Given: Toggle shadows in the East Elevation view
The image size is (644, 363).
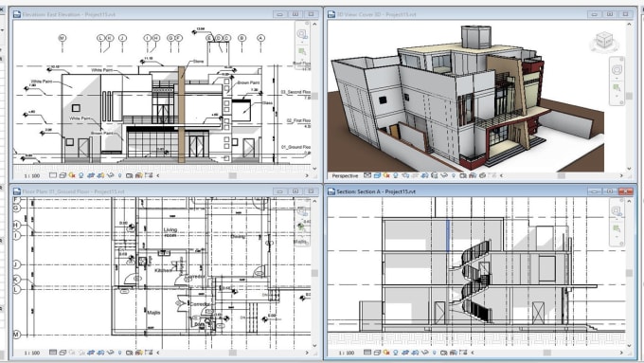Looking at the screenshot, I should 80,175.
